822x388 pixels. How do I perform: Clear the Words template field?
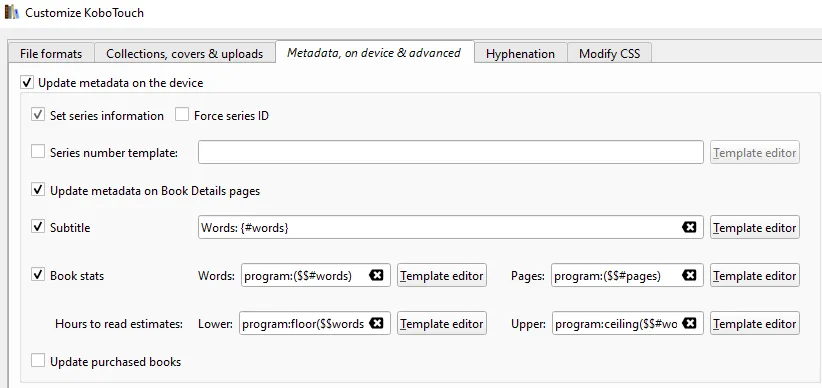376,275
